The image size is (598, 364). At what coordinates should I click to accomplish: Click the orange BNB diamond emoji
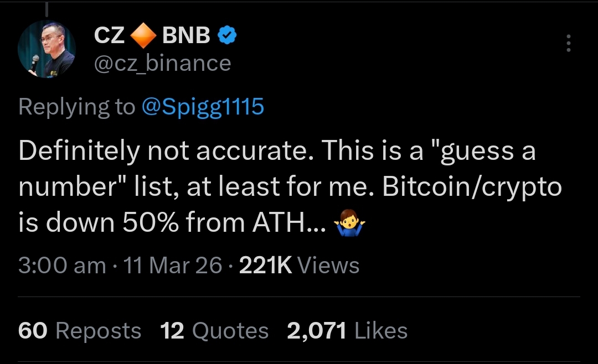[143, 34]
